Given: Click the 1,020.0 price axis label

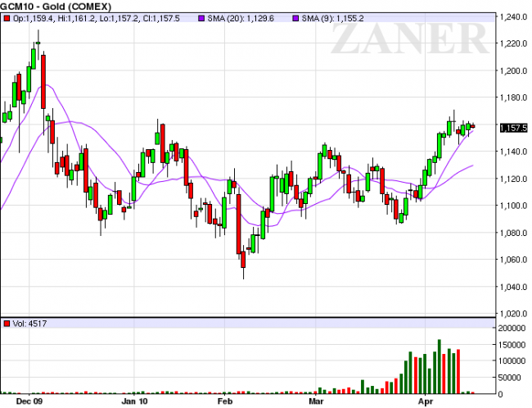Looking at the screenshot, I should (x=513, y=313).
